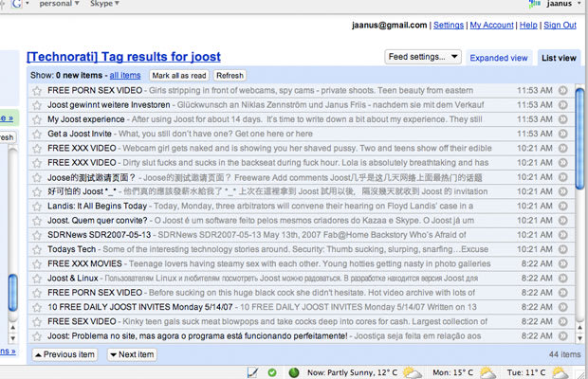Switch to Expanded view tab

pyautogui.click(x=499, y=58)
